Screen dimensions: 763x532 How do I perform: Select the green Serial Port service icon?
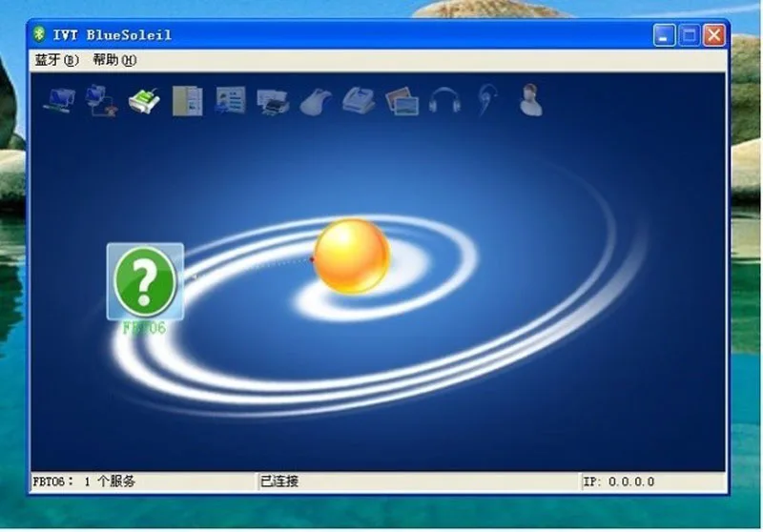[x=144, y=101]
